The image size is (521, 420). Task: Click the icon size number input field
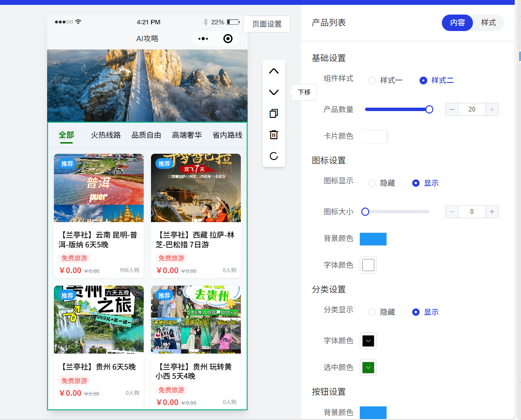pos(471,212)
